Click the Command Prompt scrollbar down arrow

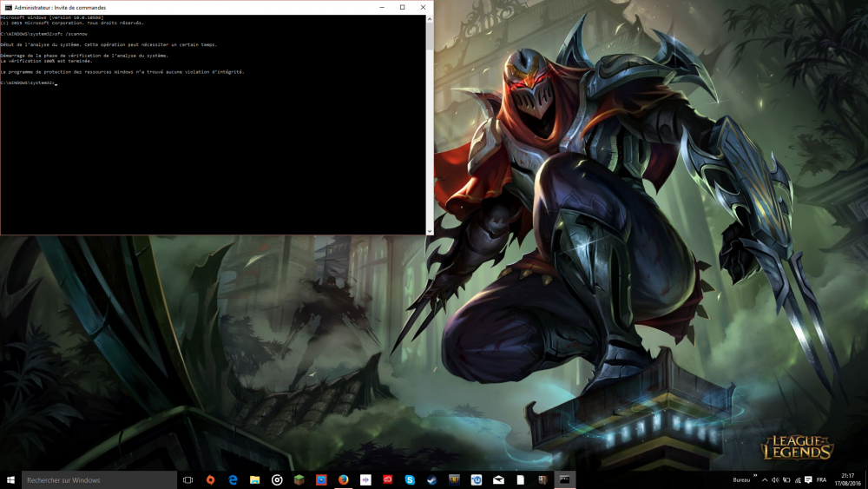(430, 230)
